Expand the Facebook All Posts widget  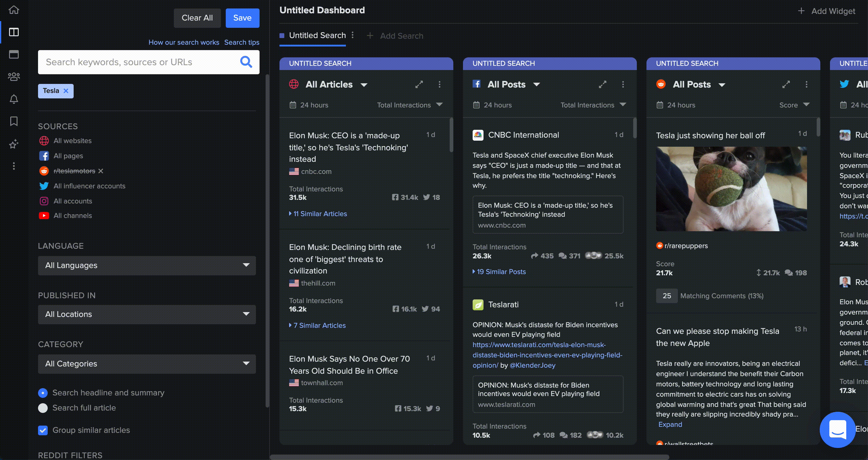coord(602,84)
